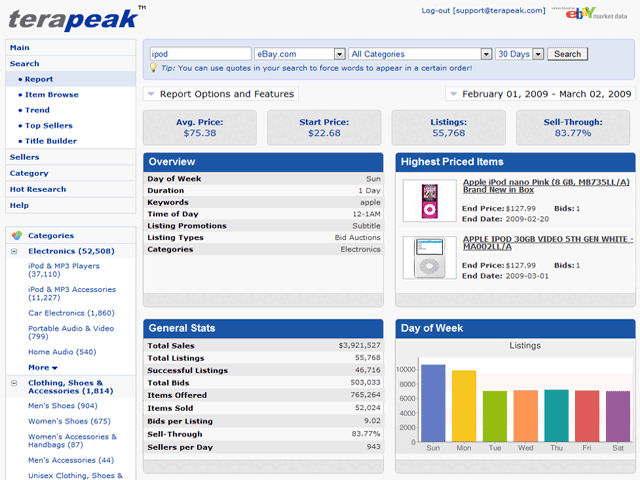The height and width of the screenshot is (480, 640).
Task: Open the Search menu section
Action: 71,64
